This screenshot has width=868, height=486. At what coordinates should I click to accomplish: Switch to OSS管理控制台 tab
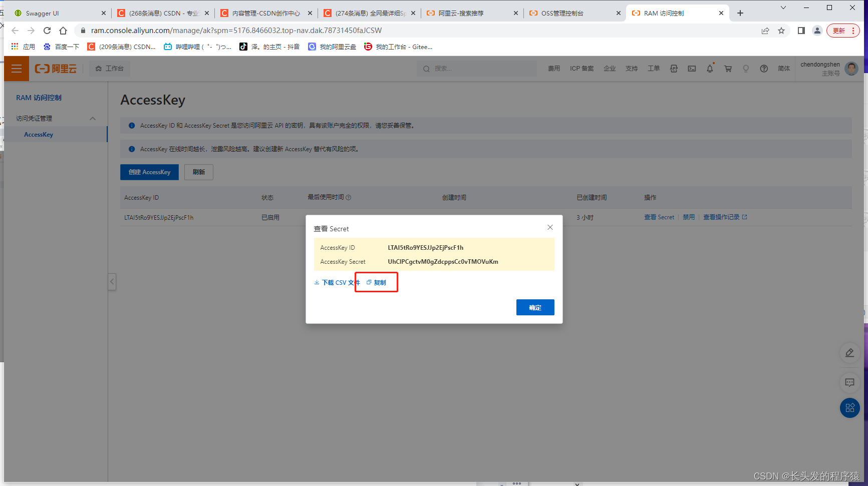point(575,14)
